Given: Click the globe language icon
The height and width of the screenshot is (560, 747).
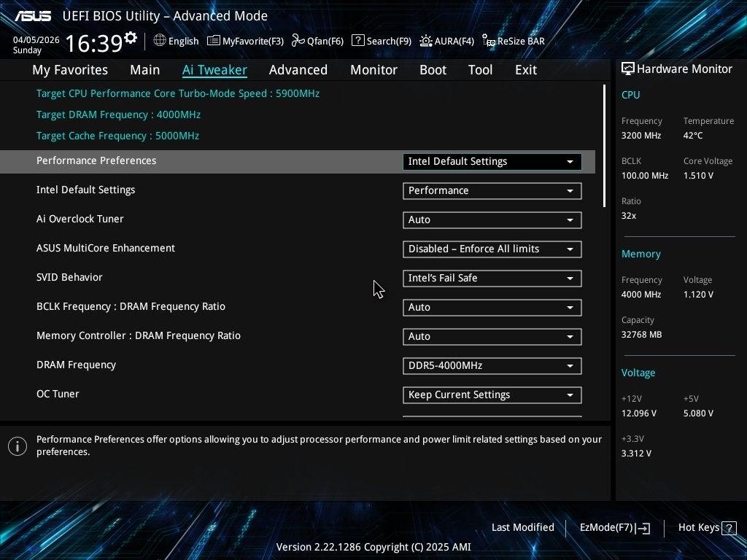Looking at the screenshot, I should (160, 41).
